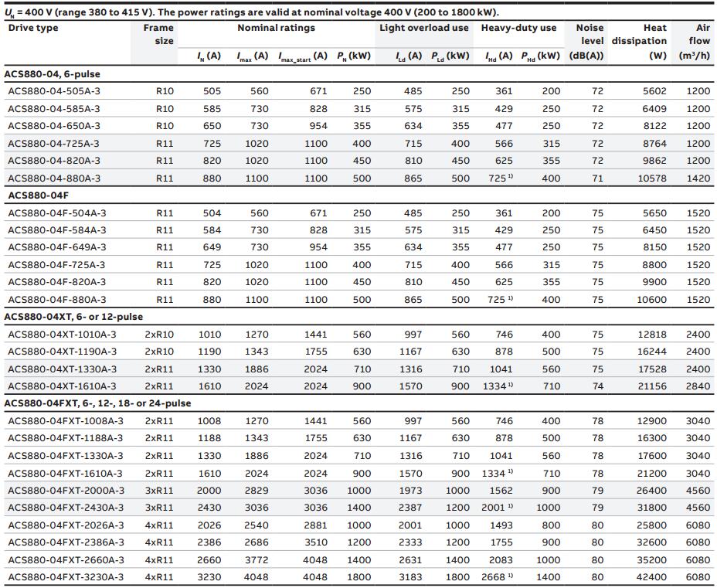Click the 3510 Imax_start value
717x588 pixels.
pos(315,542)
